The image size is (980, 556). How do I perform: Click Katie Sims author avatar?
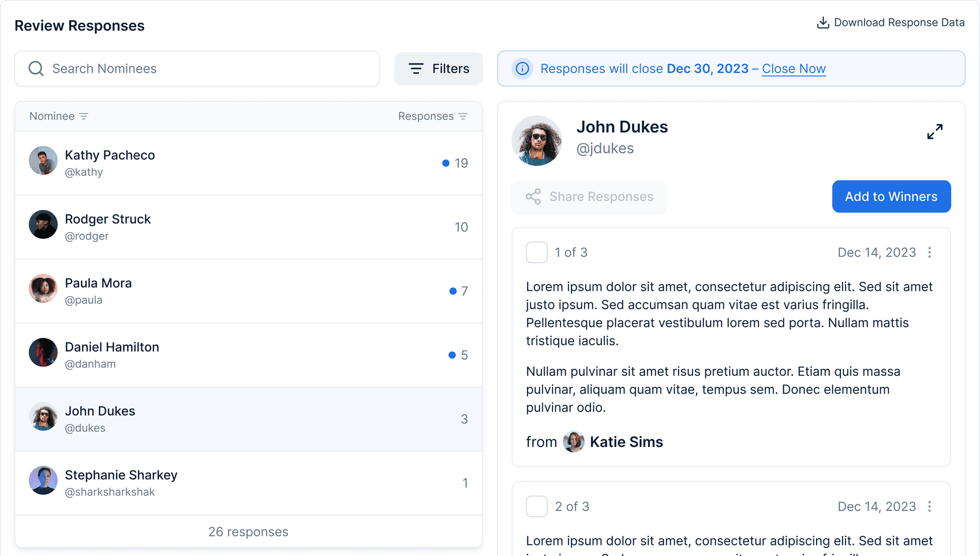[573, 442]
